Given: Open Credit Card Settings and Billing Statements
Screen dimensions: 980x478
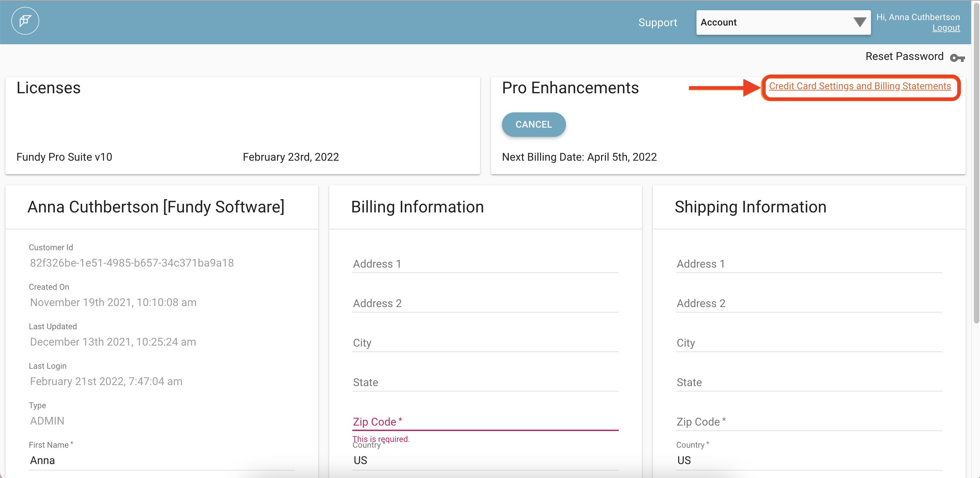Looking at the screenshot, I should pyautogui.click(x=860, y=86).
